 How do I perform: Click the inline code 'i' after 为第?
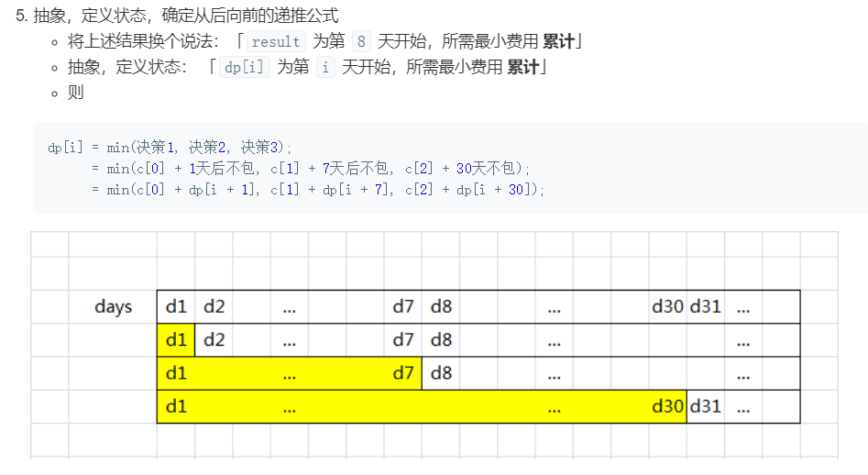coord(325,68)
